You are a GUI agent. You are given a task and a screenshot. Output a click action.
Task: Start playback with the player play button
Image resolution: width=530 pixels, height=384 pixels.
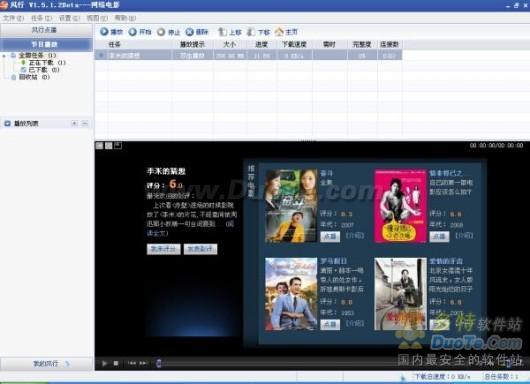click(104, 363)
